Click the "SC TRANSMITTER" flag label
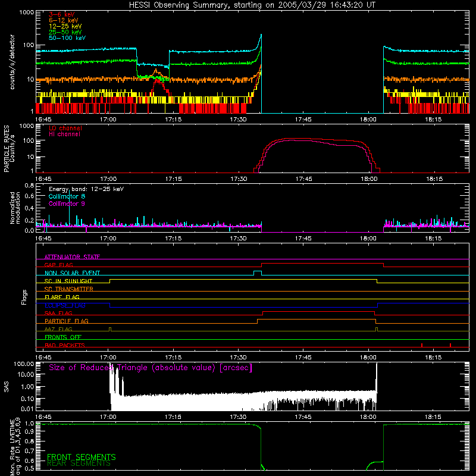 click(x=69, y=289)
